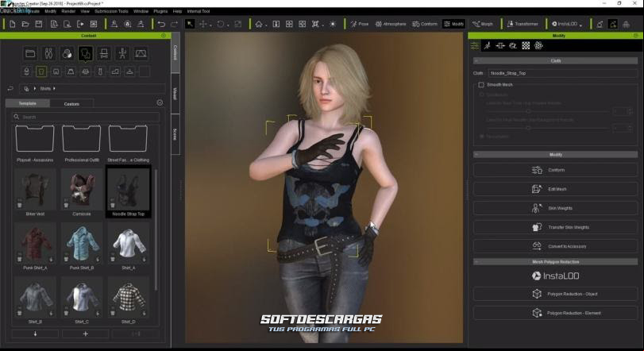The width and height of the screenshot is (644, 351).
Task: Click the Edit Mesh button
Action: tap(556, 189)
